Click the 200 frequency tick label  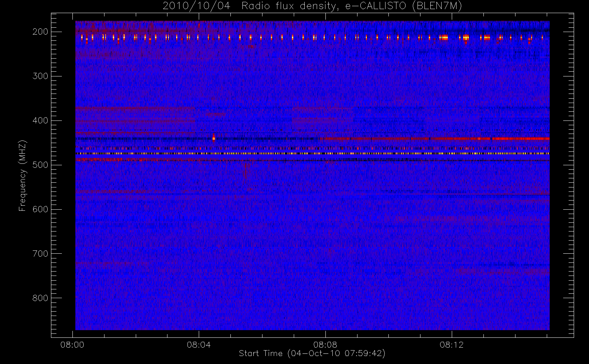pyautogui.click(x=40, y=32)
